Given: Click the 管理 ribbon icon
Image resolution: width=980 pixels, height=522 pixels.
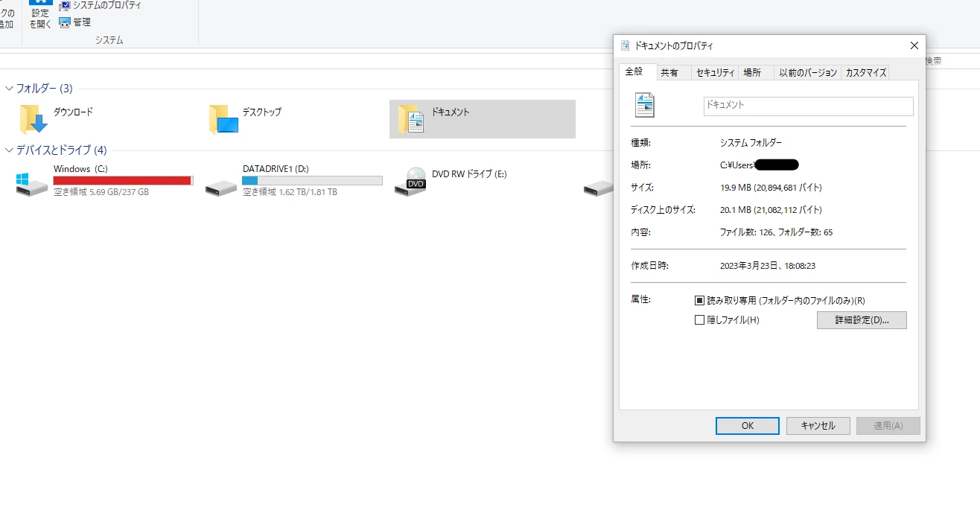Looking at the screenshot, I should [x=65, y=22].
